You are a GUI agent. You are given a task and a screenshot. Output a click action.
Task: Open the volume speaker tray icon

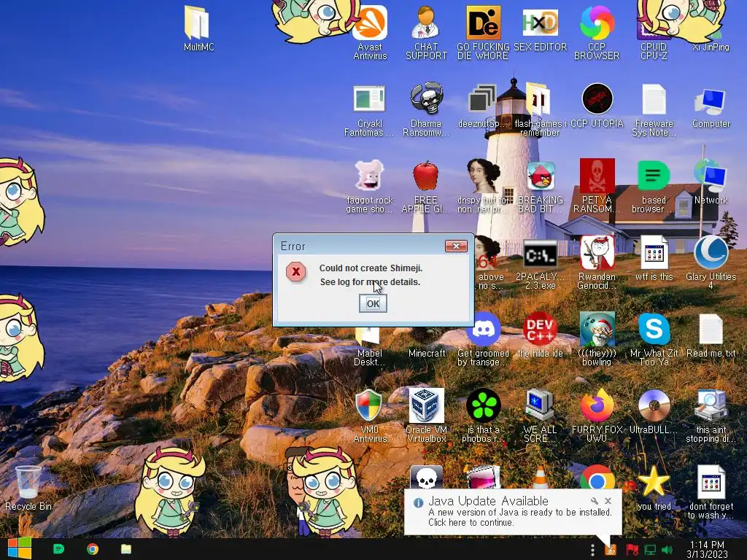coord(667,550)
